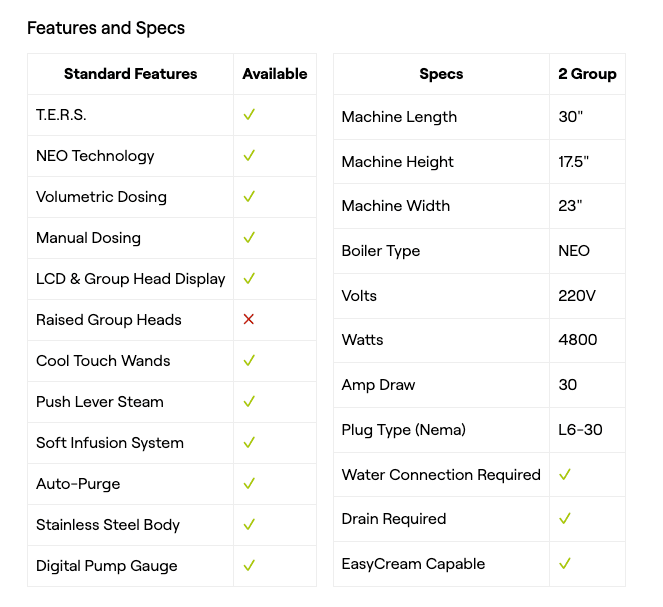The image size is (663, 607).
Task: Click the Volumetric Dosing checkmark
Action: pyautogui.click(x=249, y=197)
